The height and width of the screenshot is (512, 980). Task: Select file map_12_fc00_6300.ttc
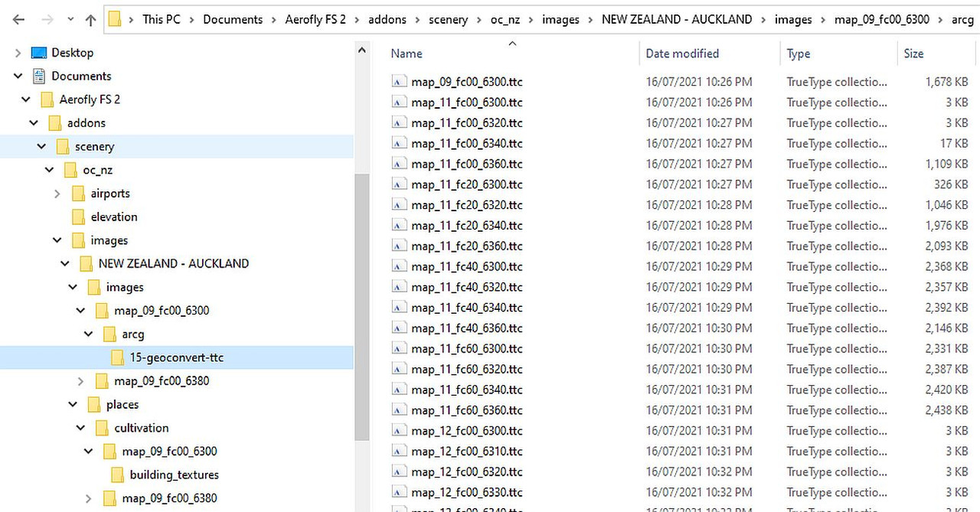(467, 431)
